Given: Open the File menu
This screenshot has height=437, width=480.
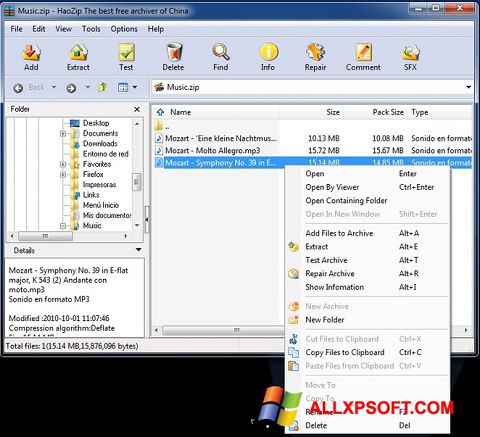Looking at the screenshot, I should click(16, 29).
